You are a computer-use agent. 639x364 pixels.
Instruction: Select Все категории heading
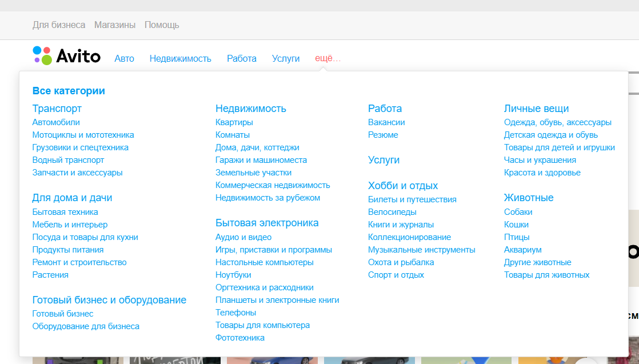pyautogui.click(x=69, y=90)
